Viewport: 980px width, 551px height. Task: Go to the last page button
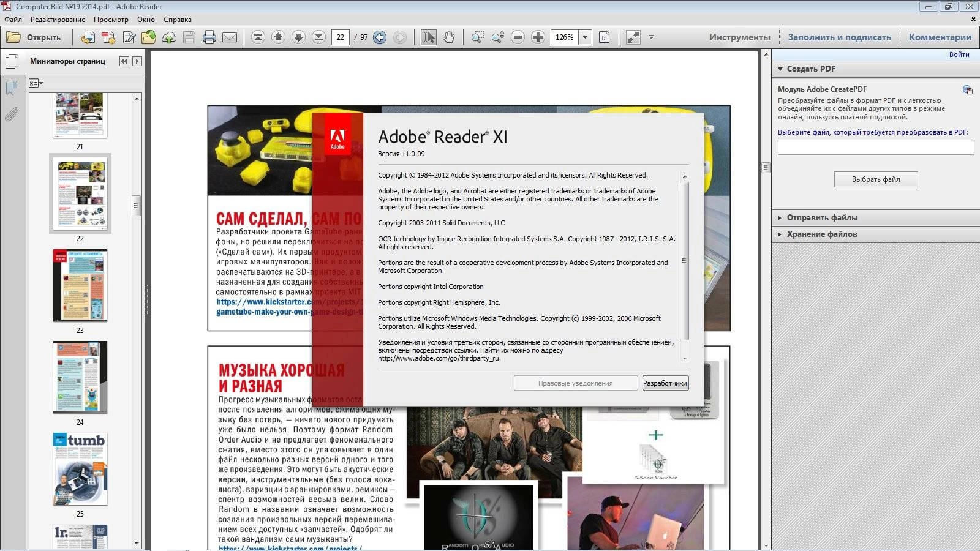pyautogui.click(x=318, y=37)
